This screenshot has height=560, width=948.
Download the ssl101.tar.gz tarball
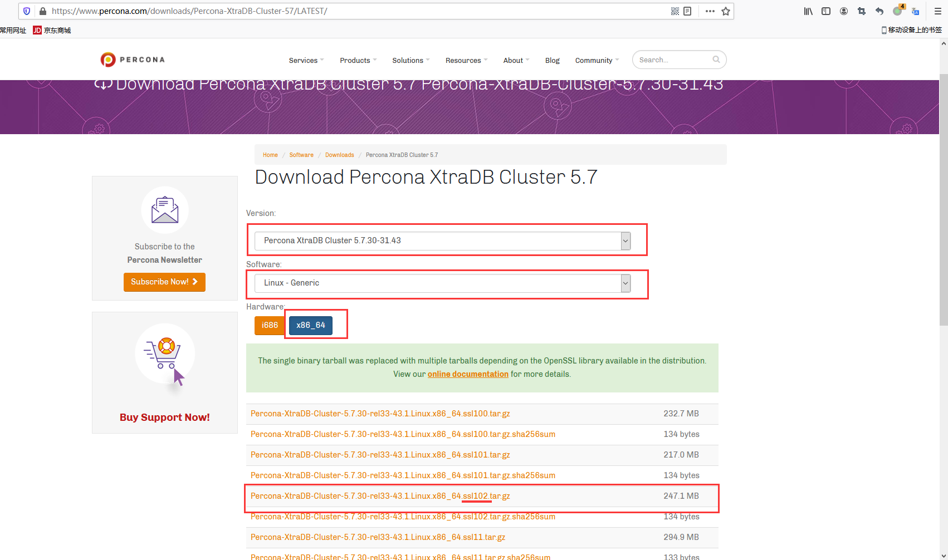(x=380, y=455)
